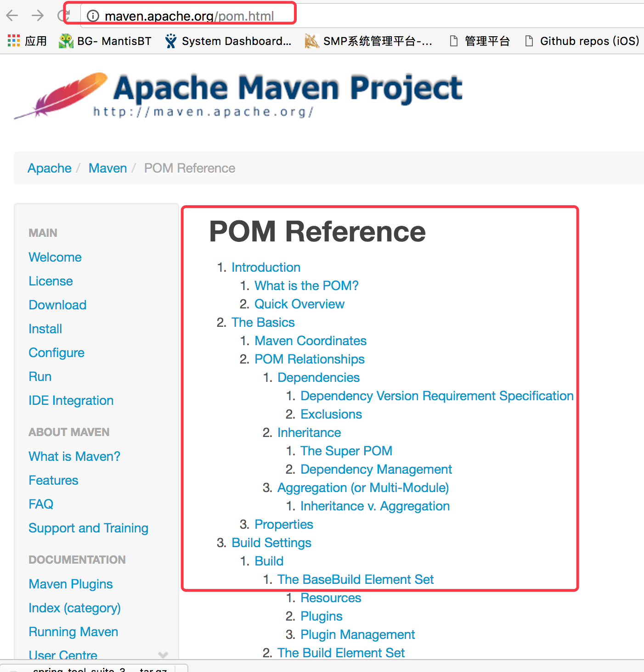The height and width of the screenshot is (672, 644).
Task: Open the FAQ sidebar link
Action: point(41,504)
